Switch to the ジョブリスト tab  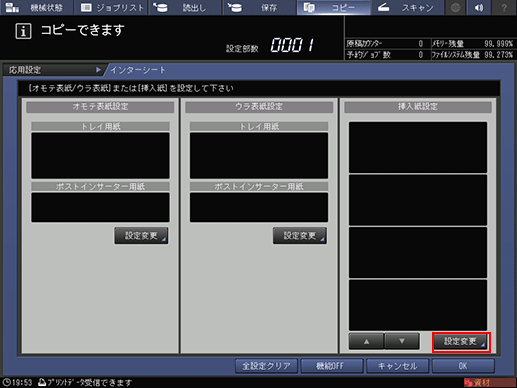111,7
